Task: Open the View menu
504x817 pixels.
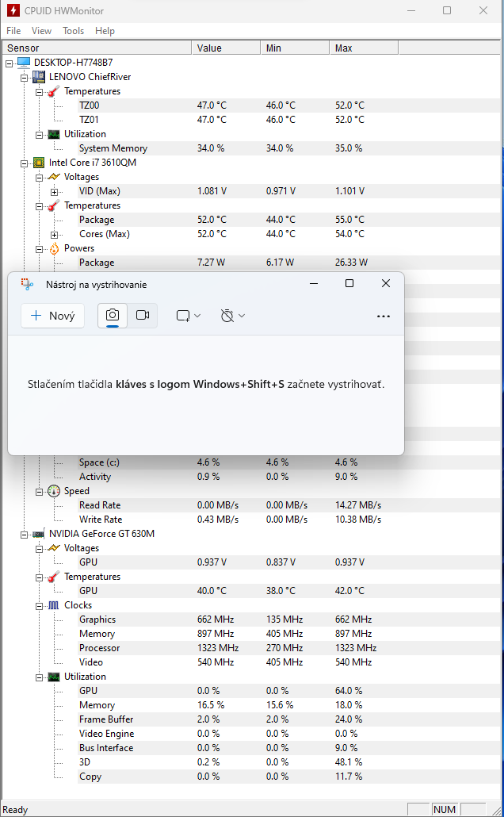Action: (x=42, y=31)
